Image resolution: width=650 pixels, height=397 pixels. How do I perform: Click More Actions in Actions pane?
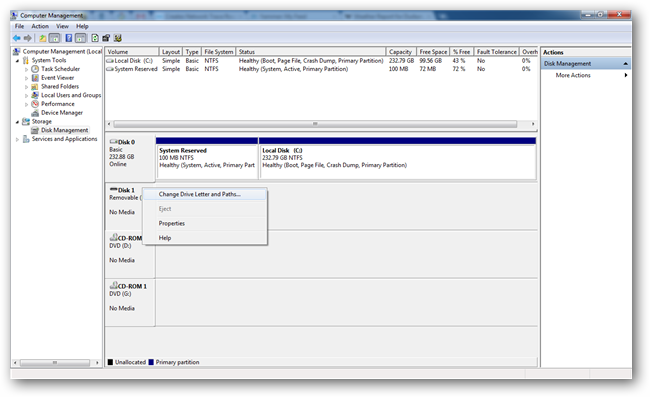point(573,75)
